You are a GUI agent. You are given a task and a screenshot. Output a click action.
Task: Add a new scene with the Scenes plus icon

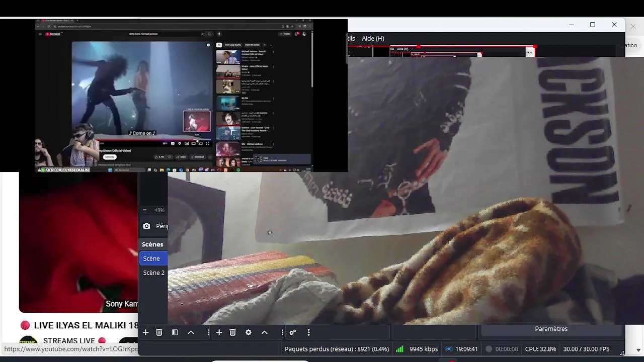point(145,332)
